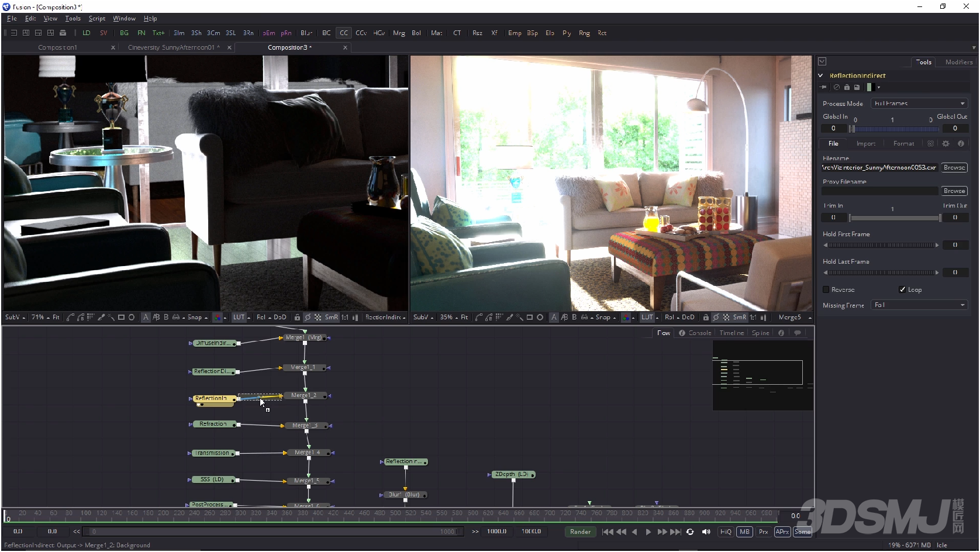Open the Script menu

[x=97, y=19]
